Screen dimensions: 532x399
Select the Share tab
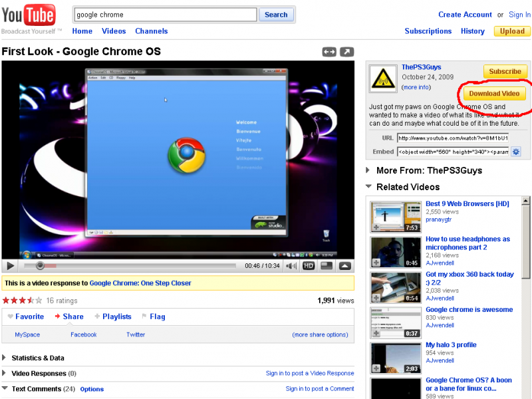click(69, 317)
